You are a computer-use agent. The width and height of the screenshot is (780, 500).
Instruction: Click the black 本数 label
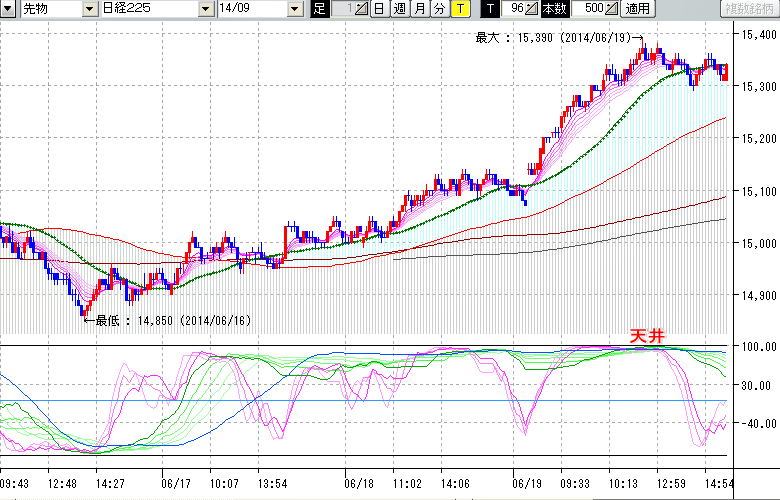(x=555, y=9)
